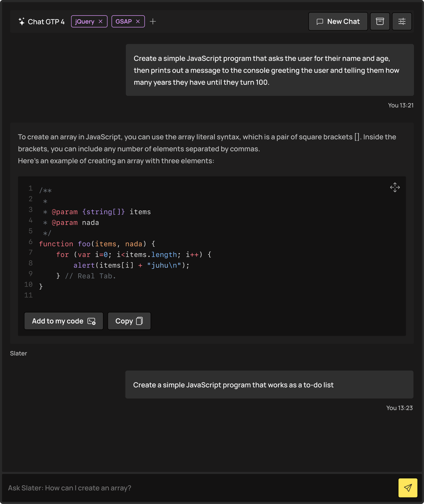
Task: Click the speech bubble icon in New Chat
Action: pyautogui.click(x=320, y=21)
